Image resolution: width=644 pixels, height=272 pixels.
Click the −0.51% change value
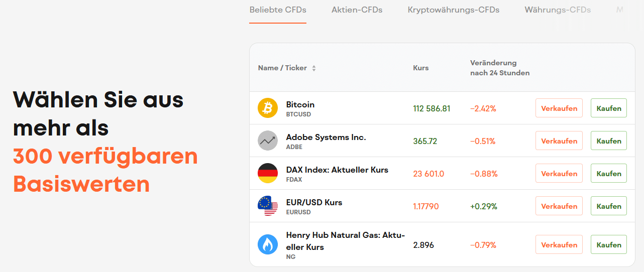click(483, 141)
